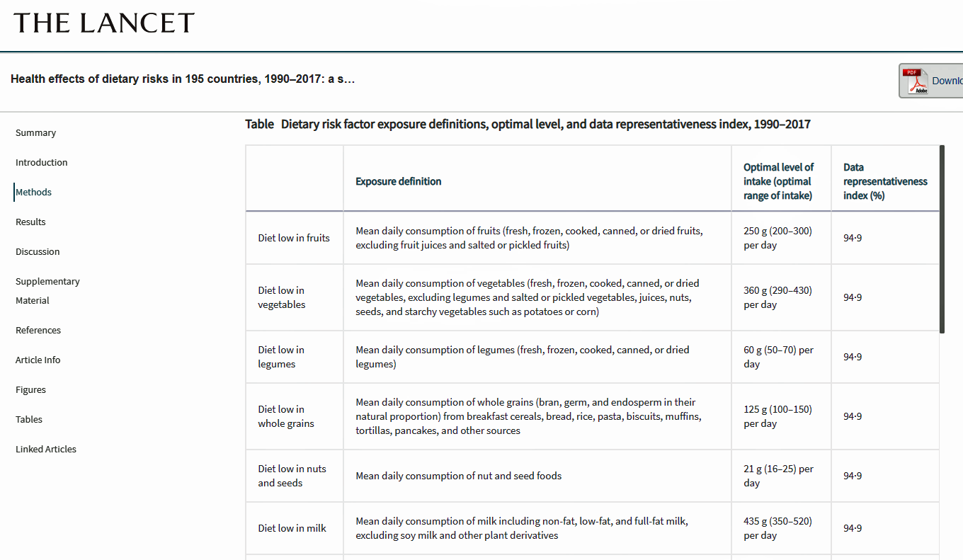The width and height of the screenshot is (963, 560).
Task: Select Methods in the sidebar
Action: 34,193
